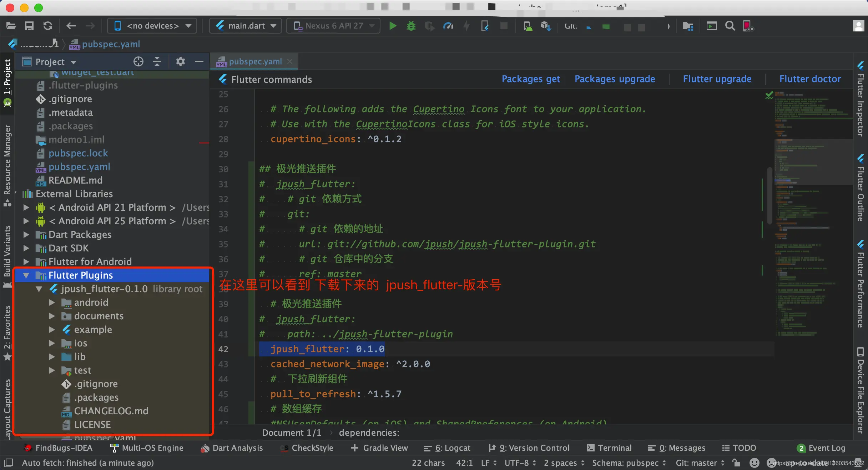The width and height of the screenshot is (868, 470).
Task: Click the green Run button
Action: pyautogui.click(x=393, y=26)
